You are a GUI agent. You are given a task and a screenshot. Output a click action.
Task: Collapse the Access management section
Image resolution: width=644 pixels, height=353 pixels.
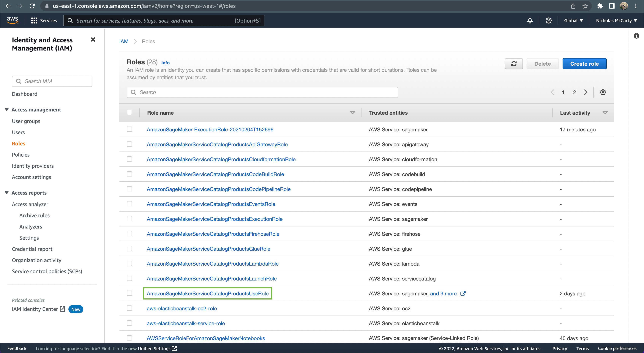pyautogui.click(x=7, y=110)
